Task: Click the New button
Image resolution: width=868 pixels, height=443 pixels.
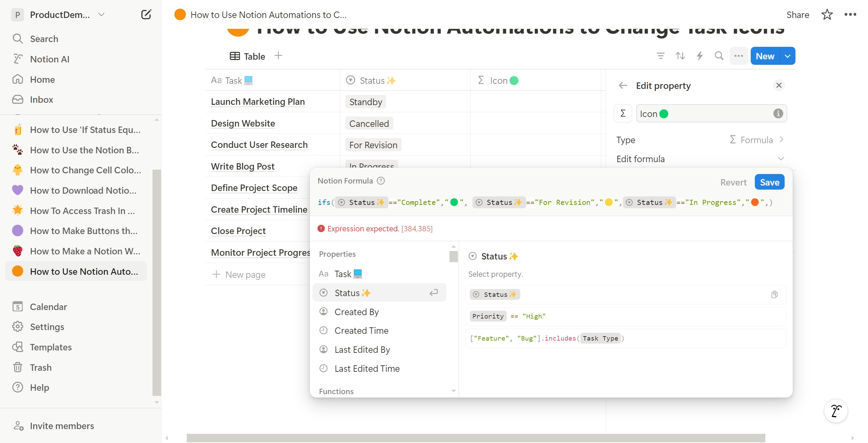Action: coord(765,56)
